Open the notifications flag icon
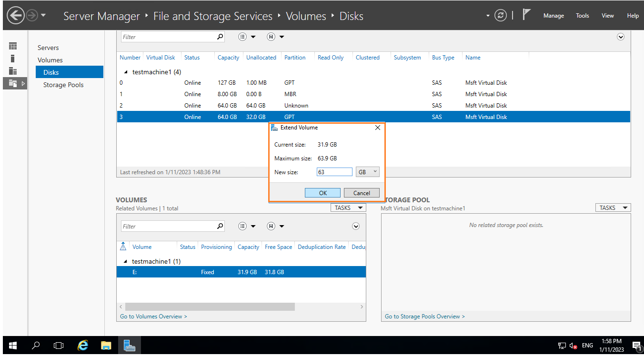Image resolution: width=644 pixels, height=356 pixels. [x=526, y=15]
